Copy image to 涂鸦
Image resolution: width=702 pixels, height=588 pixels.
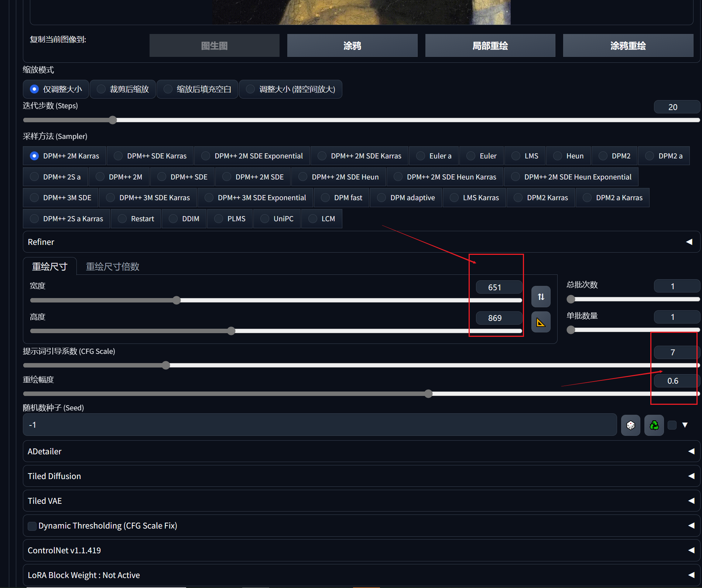point(352,45)
